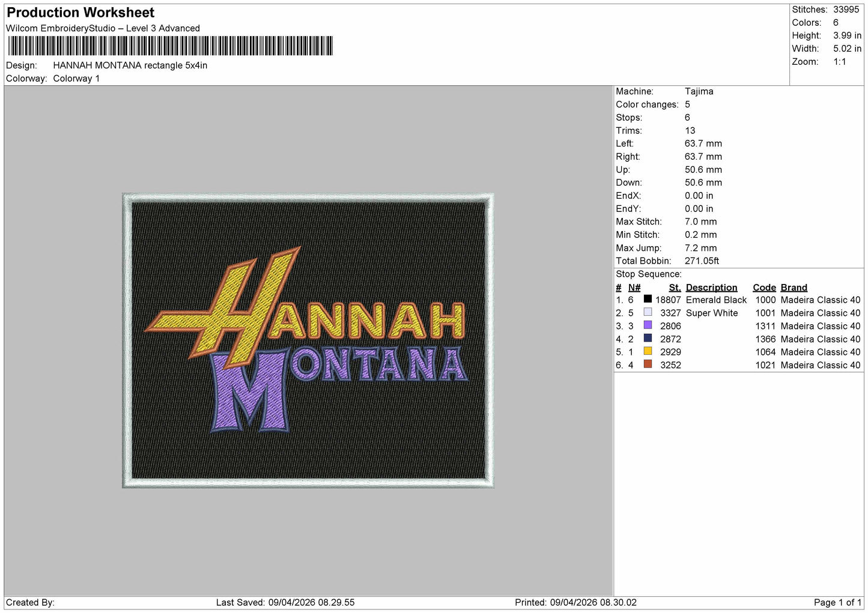Click the 'Colorway 1' value

76,79
